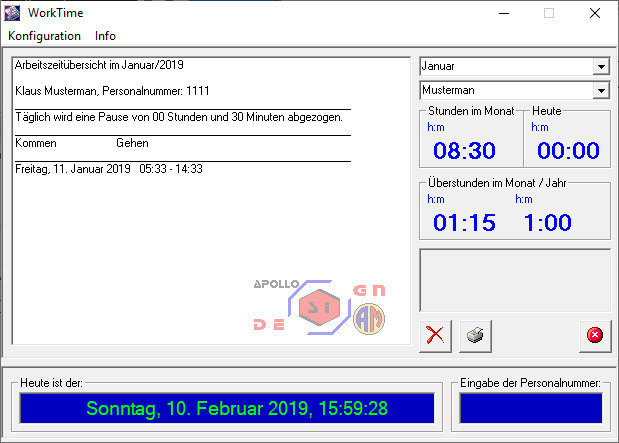Click the Heute ist der: label
Image resolution: width=619 pixels, height=443 pixels.
click(x=51, y=383)
